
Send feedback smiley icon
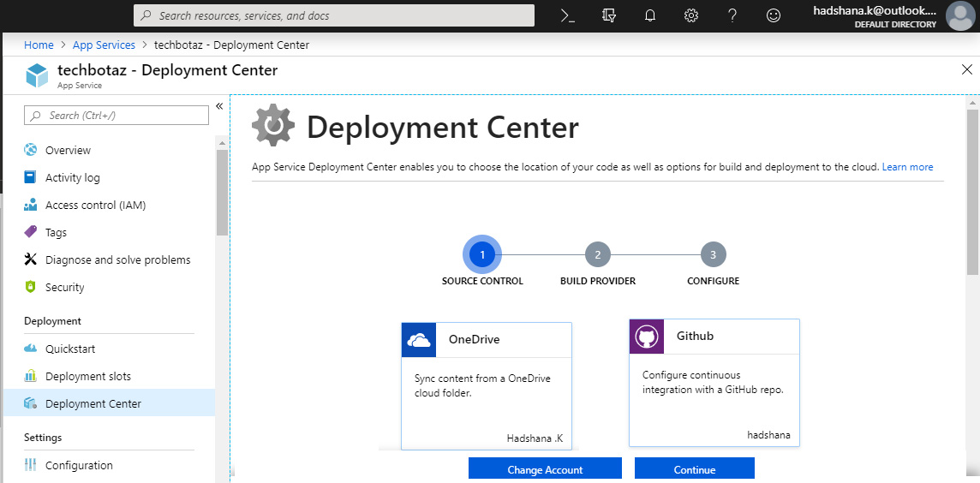tap(774, 15)
